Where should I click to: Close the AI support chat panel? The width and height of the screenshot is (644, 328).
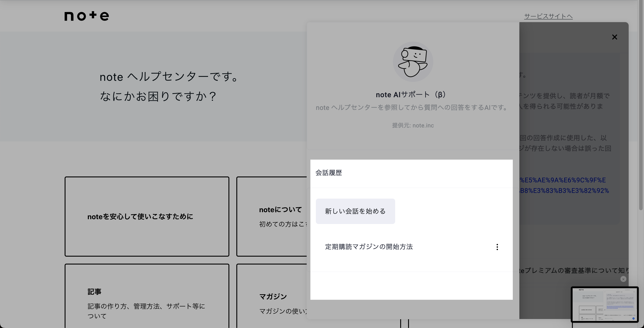point(614,37)
